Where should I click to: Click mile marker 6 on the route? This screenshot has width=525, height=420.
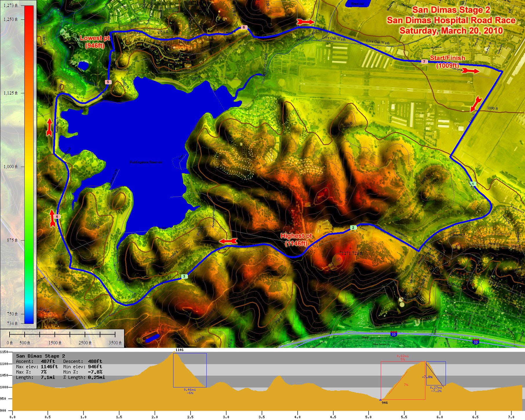click(244, 27)
